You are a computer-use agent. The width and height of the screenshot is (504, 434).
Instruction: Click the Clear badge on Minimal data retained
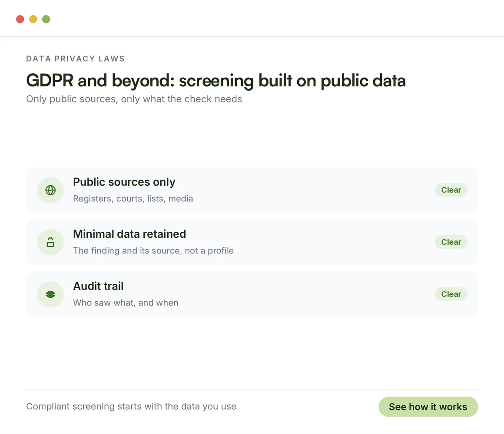pos(451,242)
